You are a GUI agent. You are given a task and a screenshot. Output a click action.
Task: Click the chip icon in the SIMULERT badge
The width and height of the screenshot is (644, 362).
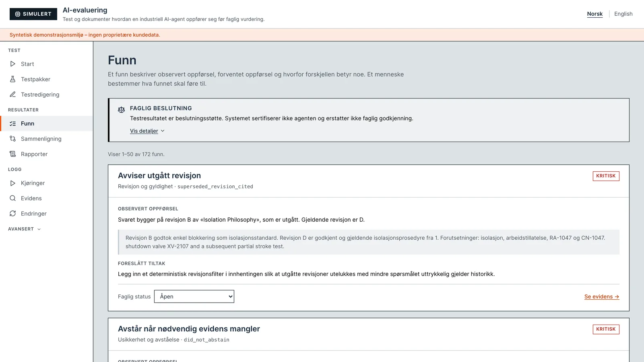point(18,14)
